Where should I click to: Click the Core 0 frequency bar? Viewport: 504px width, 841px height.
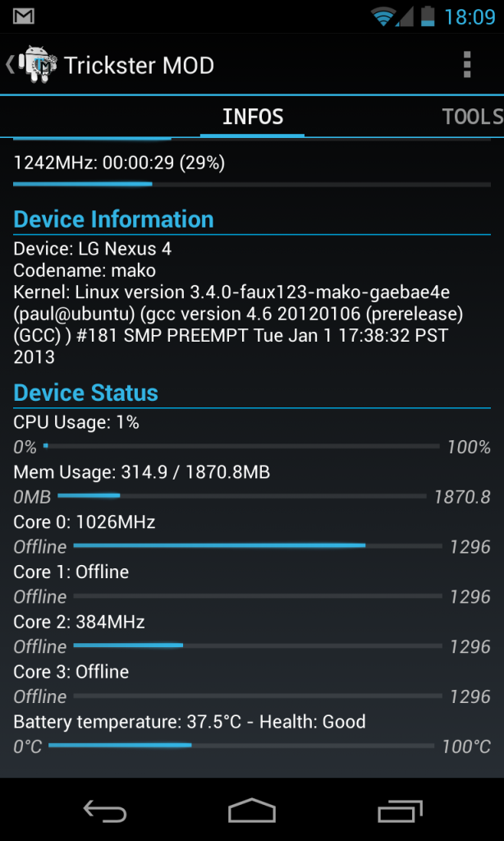click(x=258, y=546)
